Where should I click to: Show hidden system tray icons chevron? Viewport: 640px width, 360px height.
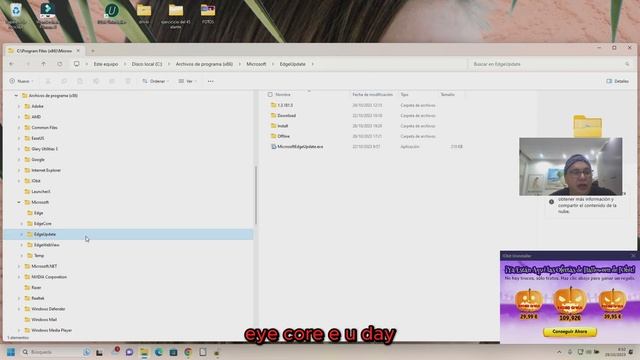click(x=559, y=352)
